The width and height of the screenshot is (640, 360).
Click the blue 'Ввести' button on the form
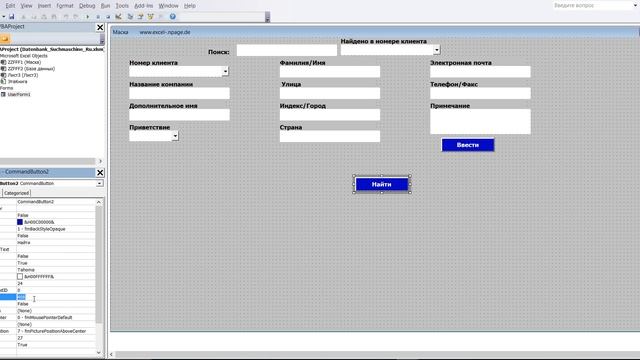tap(468, 145)
